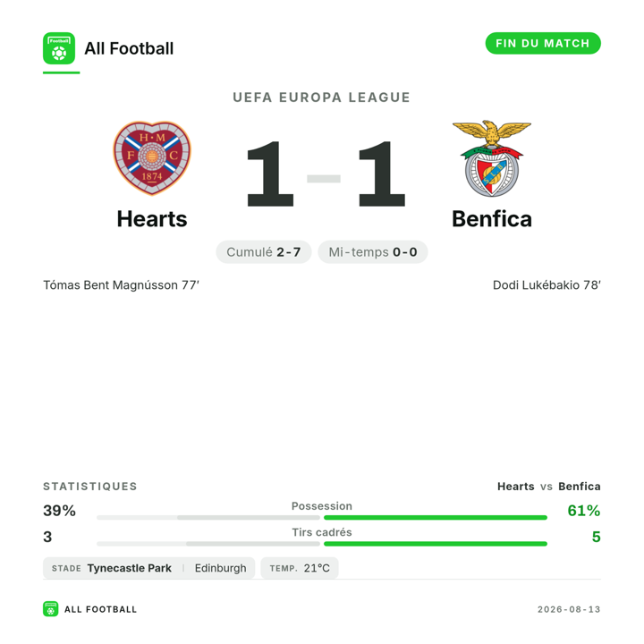The height and width of the screenshot is (644, 644).
Task: Click the 2026-08-13 match date
Action: coord(569,609)
